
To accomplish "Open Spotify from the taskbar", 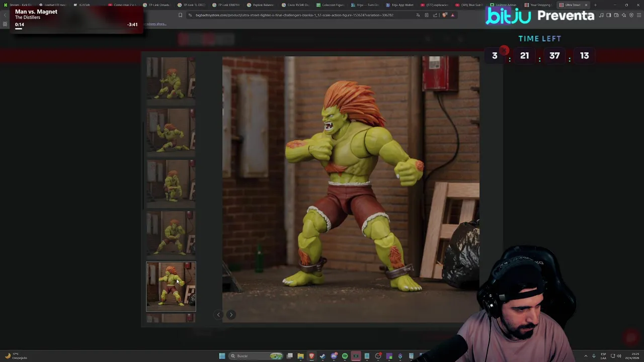I will (345, 356).
